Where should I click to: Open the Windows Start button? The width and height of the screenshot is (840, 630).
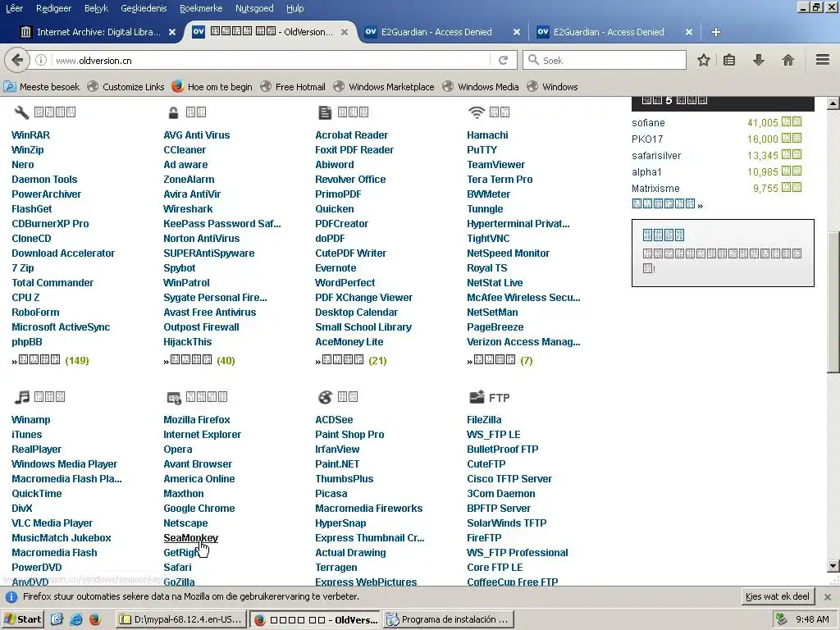pyautogui.click(x=22, y=619)
